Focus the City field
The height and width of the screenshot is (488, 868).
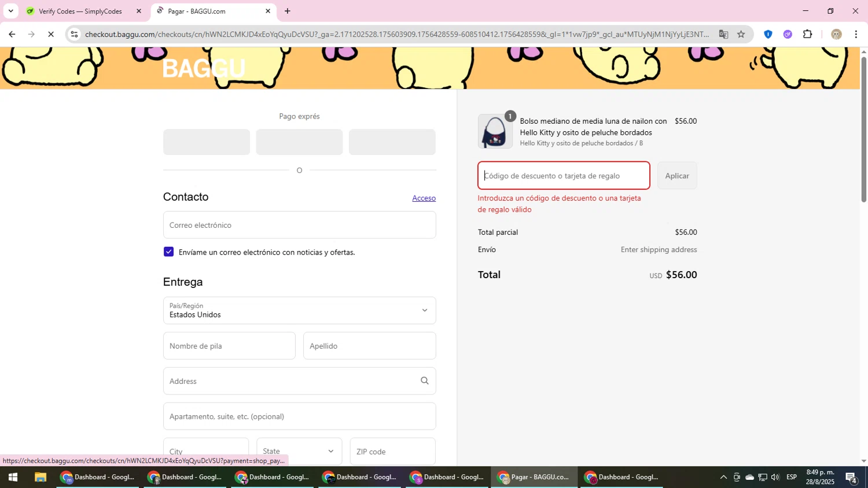[206, 451]
